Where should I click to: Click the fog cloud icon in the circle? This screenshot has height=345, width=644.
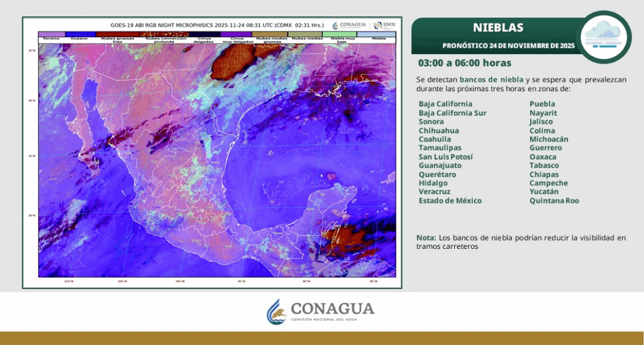point(602,35)
